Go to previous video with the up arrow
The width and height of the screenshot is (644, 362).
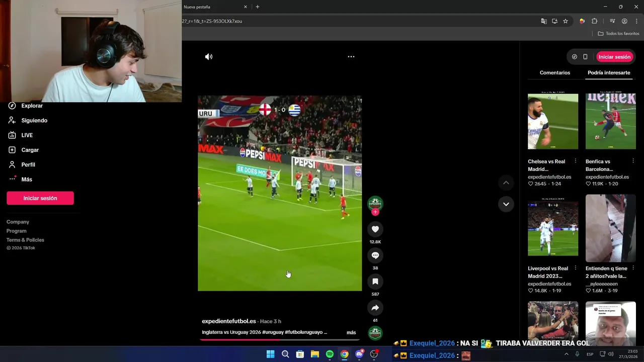point(506,183)
